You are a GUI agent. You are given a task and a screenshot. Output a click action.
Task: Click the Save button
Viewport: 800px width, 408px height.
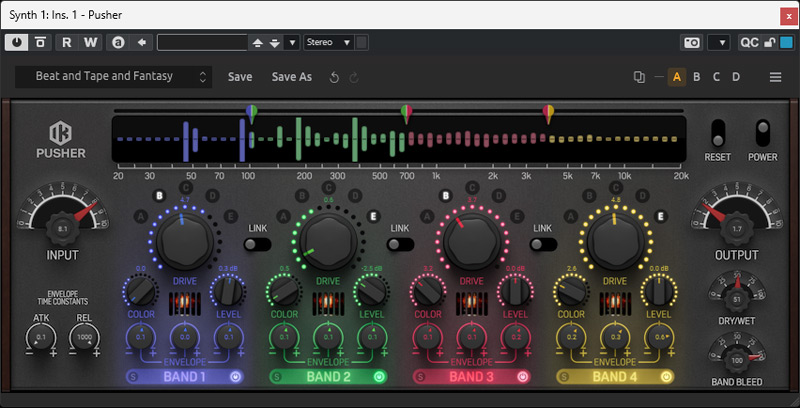click(x=240, y=77)
